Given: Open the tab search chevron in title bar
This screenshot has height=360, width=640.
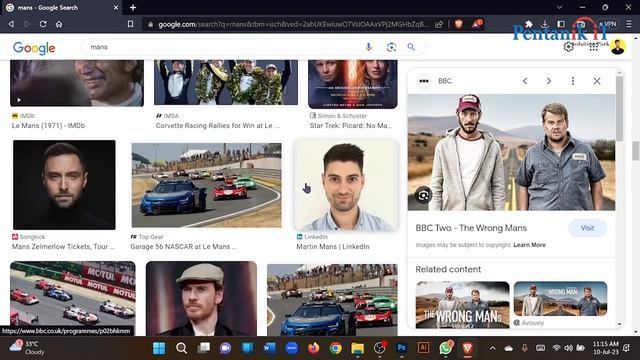Looking at the screenshot, I should point(560,7).
